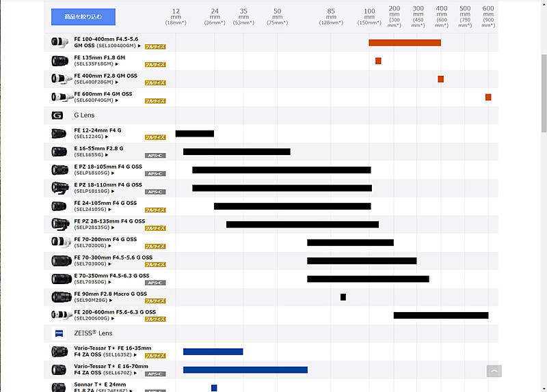Image resolution: width=547 pixels, height=392 pixels.
Task: Open the FE 400mm F2.8 GM OSS lens link
Action: (x=106, y=79)
